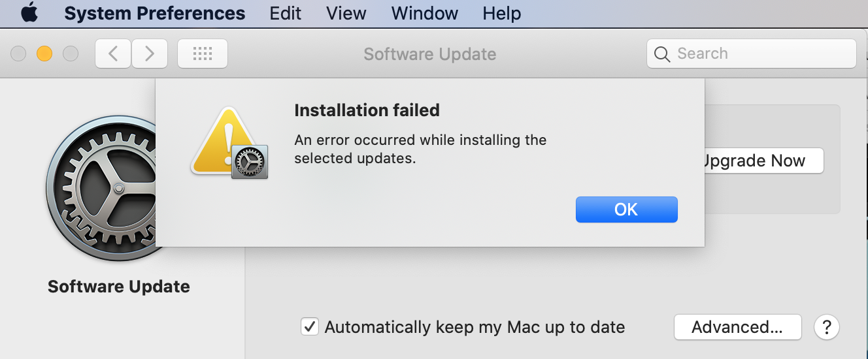Click the large Software Update gear icon
Viewport: 868px width, 359px height.
pyautogui.click(x=105, y=189)
